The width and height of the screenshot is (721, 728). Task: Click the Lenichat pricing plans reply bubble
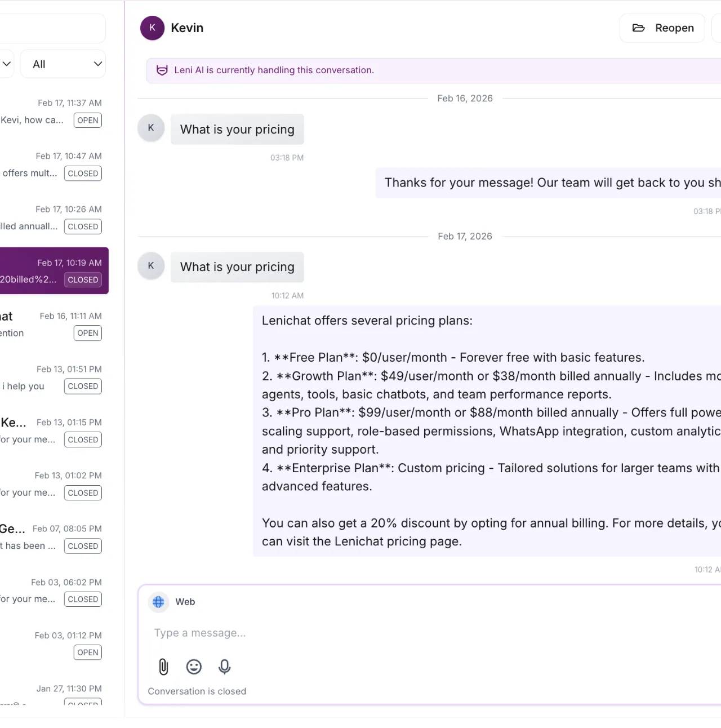(x=487, y=431)
